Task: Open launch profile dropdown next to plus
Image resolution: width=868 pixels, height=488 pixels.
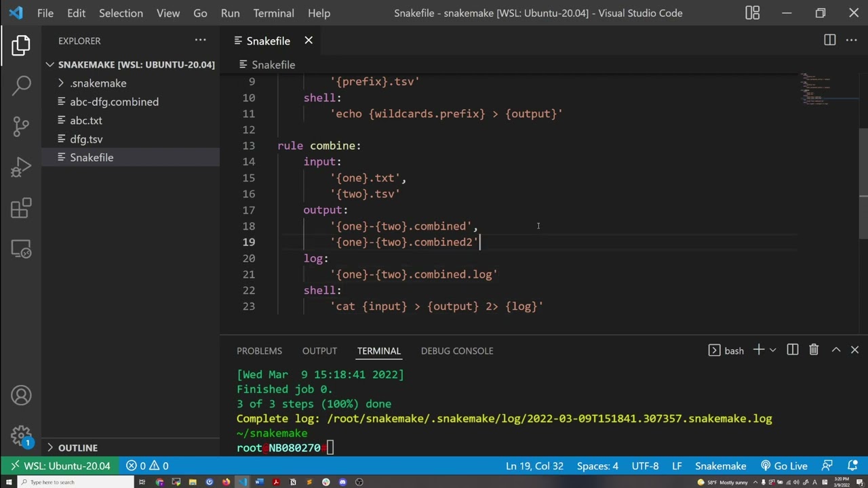Action: coord(772,350)
